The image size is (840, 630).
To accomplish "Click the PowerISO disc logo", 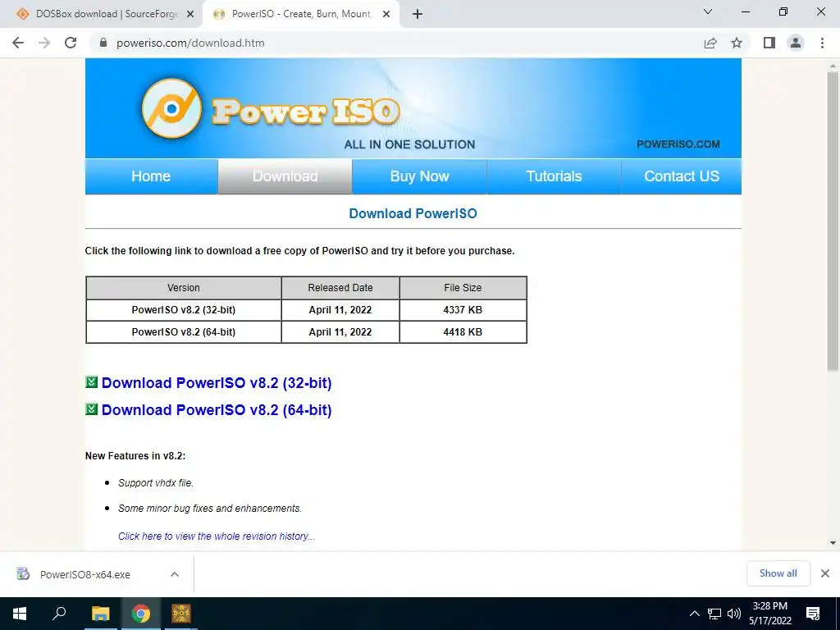I will (x=172, y=109).
